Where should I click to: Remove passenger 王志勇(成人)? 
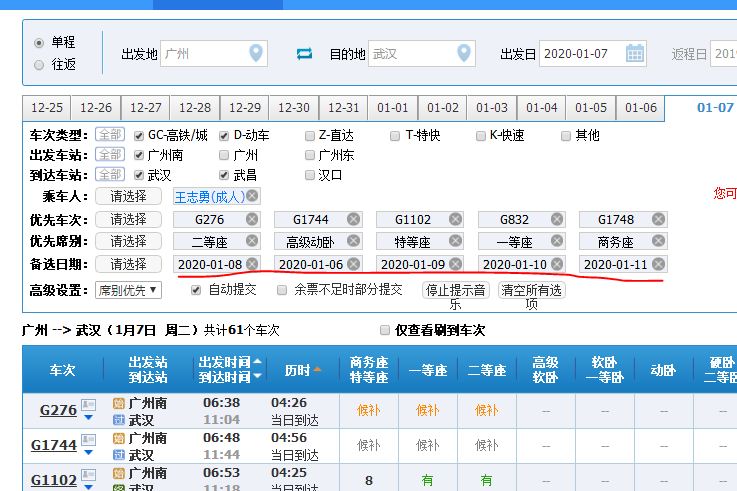[252, 195]
